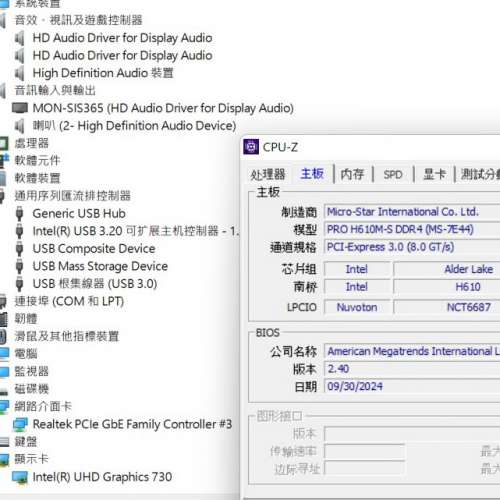Viewport: 500px width, 500px height.
Task: Expand 連接埠 (COM 和 LPT) category
Action: (x=69, y=301)
